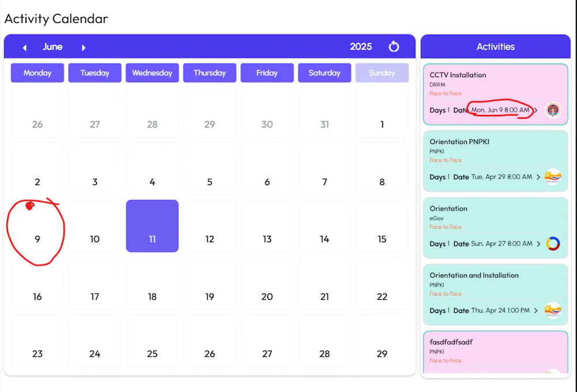Select June 7 date cell
The height and width of the screenshot is (392, 577).
[324, 169]
